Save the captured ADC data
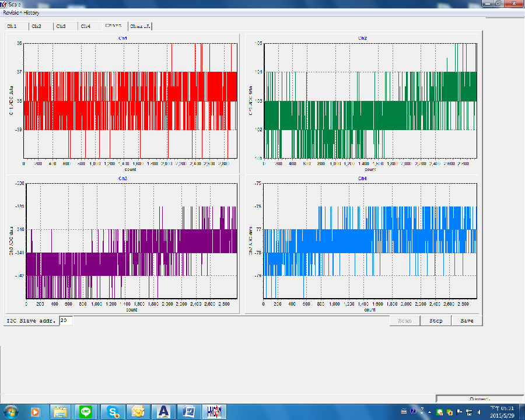Screen dimensions: 525x420 (x=467, y=321)
